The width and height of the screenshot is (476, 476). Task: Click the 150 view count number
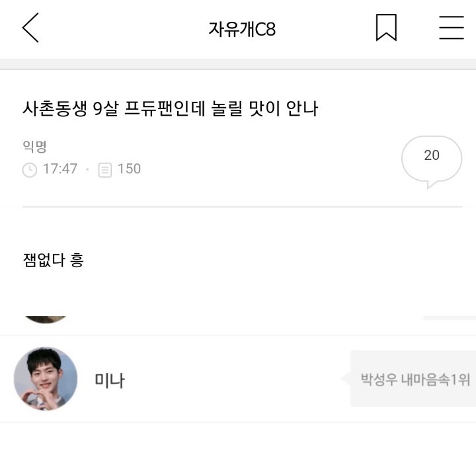[x=129, y=169]
